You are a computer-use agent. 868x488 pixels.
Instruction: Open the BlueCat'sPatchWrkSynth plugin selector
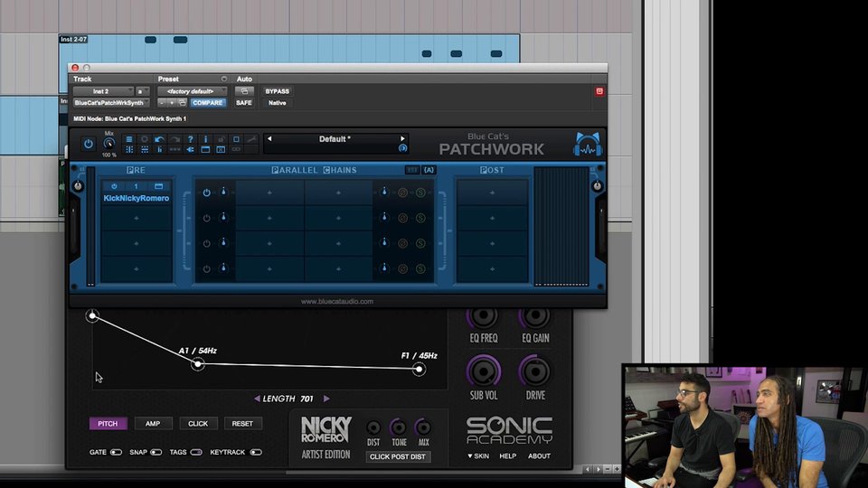[x=109, y=103]
